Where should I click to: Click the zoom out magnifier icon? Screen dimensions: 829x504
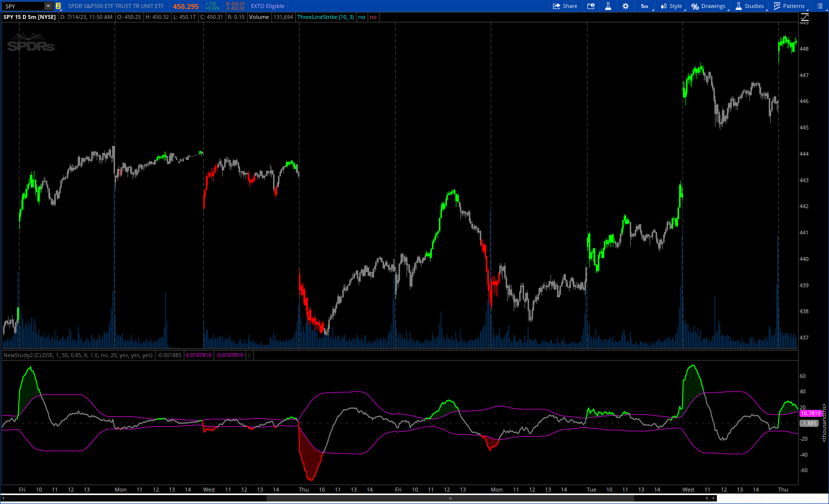(752, 499)
